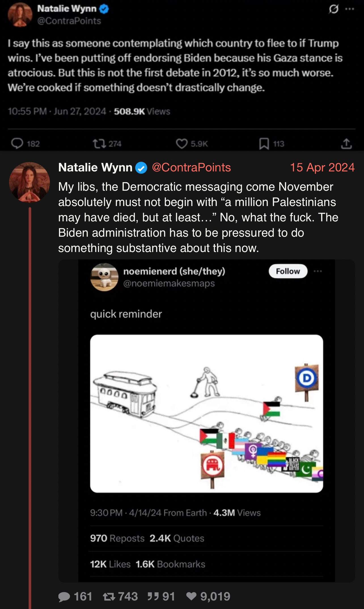Retweet the top tweet with 274 reposts

[x=98, y=144]
